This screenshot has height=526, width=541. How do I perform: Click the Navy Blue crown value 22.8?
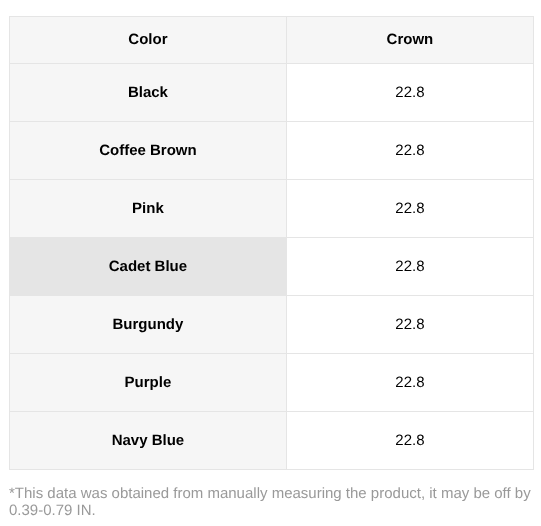click(410, 440)
